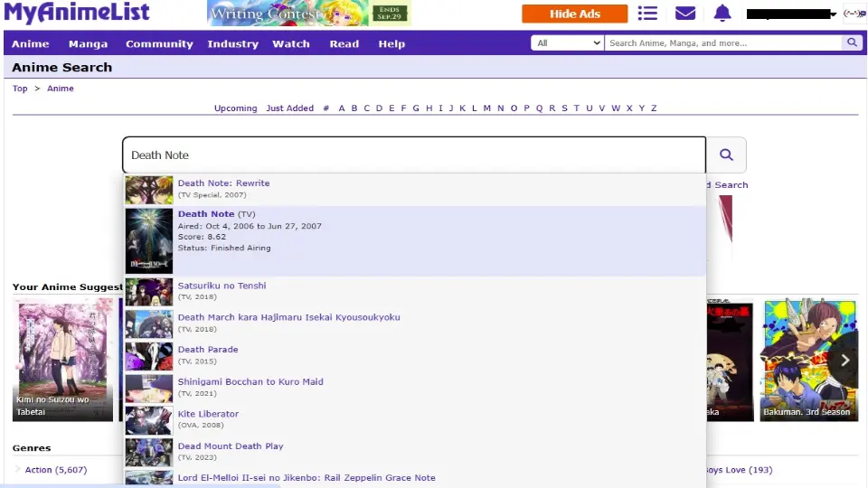Screen dimensions: 868x488
Task: Advance suggestions carousel with right arrow
Action: pyautogui.click(x=844, y=361)
